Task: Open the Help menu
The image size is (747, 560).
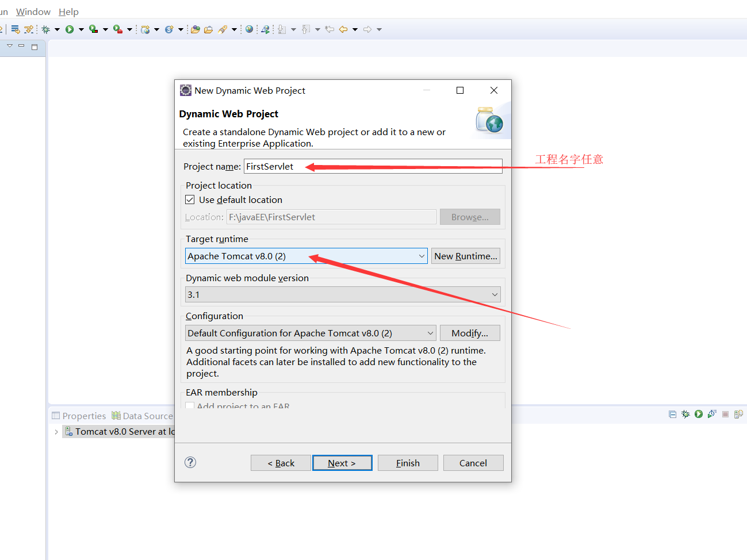Action: (68, 11)
